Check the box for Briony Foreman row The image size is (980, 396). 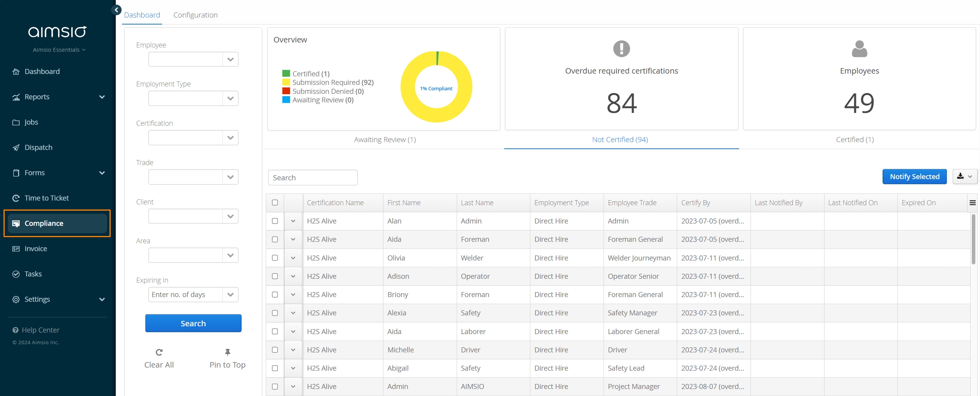275,294
